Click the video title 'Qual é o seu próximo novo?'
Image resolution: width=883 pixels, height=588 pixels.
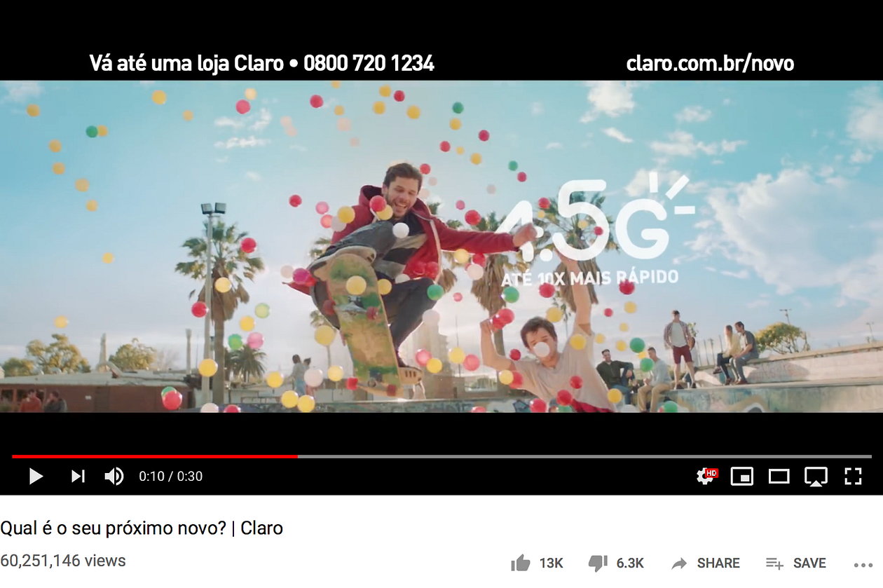click(x=114, y=528)
